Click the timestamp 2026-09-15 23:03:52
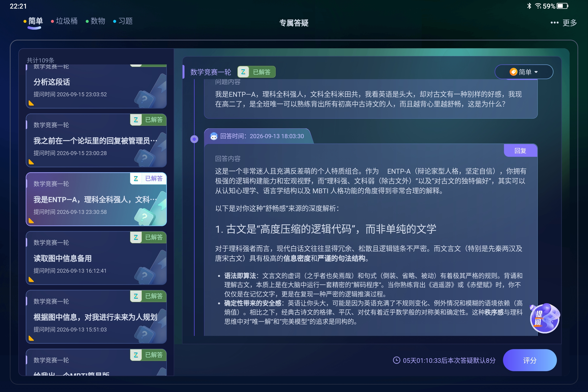The width and height of the screenshot is (588, 392). pos(82,94)
